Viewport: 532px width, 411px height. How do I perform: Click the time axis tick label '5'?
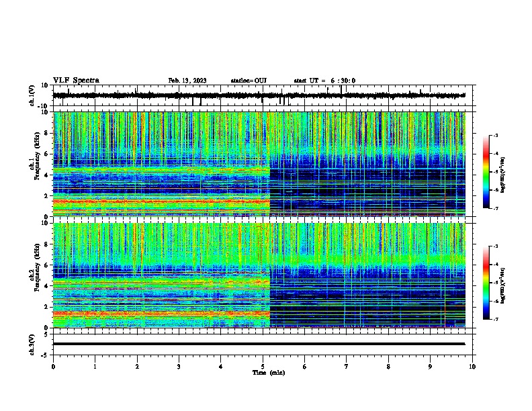click(263, 367)
